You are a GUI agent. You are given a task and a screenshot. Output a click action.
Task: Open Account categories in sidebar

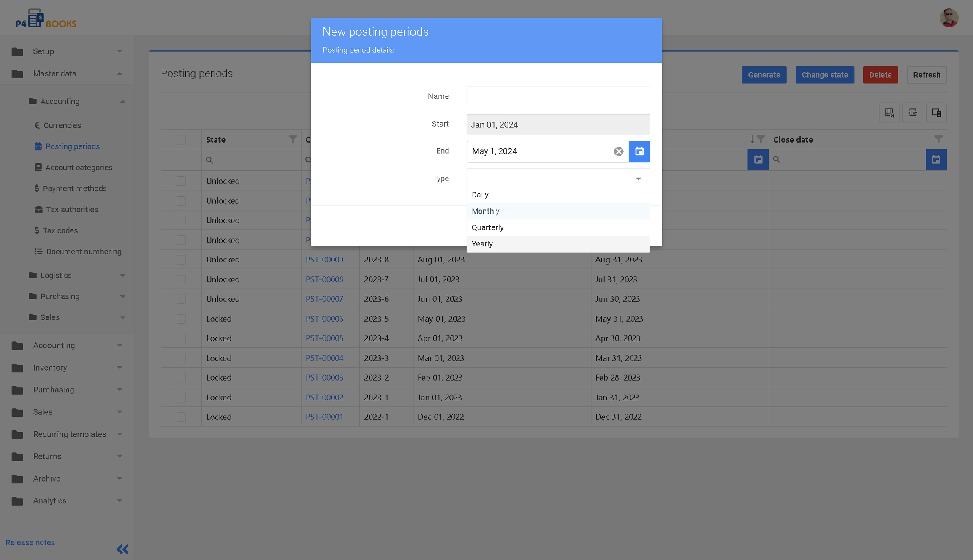pyautogui.click(x=79, y=168)
